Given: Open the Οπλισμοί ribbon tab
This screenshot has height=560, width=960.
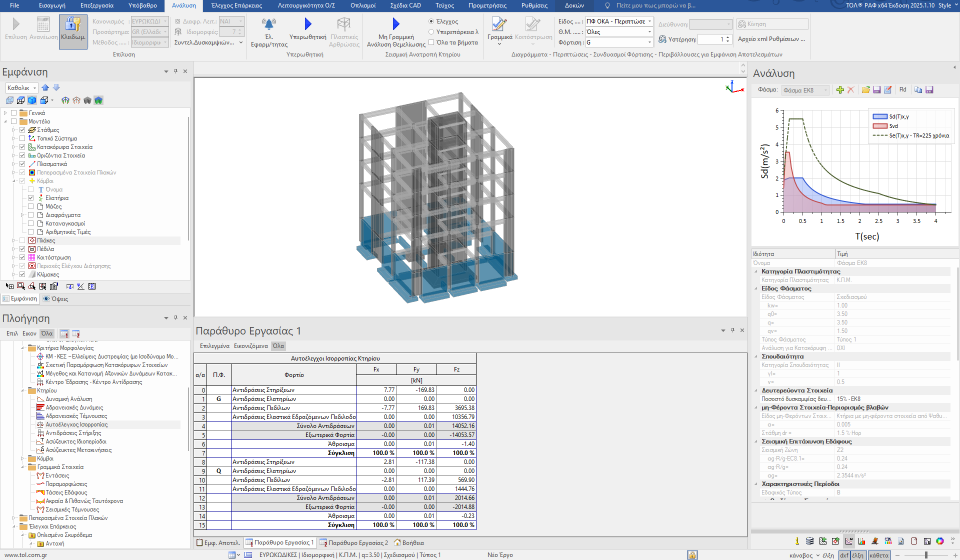Looking at the screenshot, I should click(x=363, y=5).
